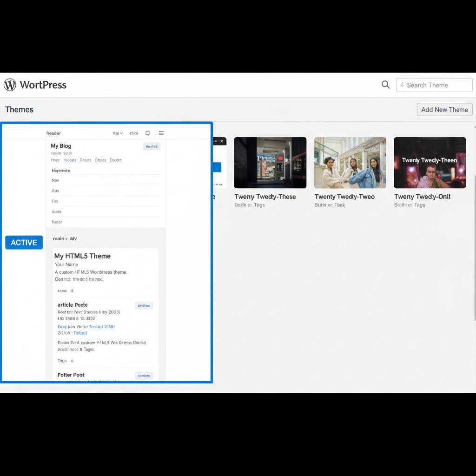This screenshot has width=476, height=476.
Task: Click the Tags count badge in article Poste
Action: pos(72,361)
